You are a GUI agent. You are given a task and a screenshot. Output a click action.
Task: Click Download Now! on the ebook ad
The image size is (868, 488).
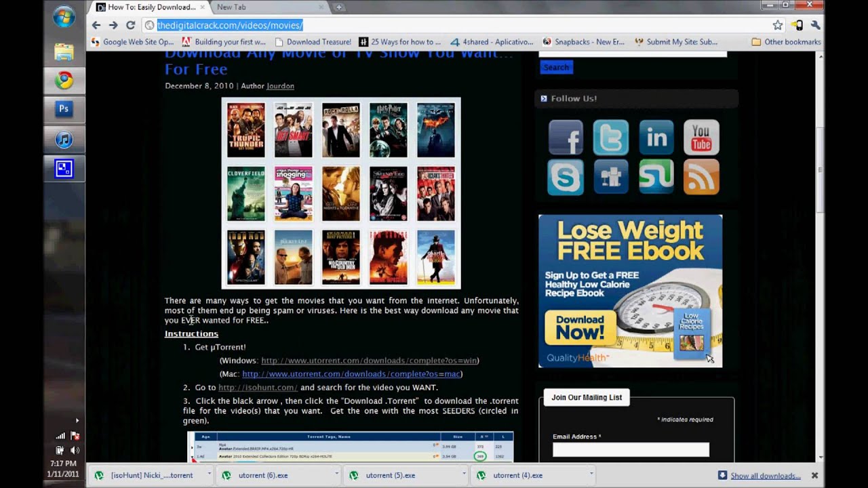pos(580,327)
